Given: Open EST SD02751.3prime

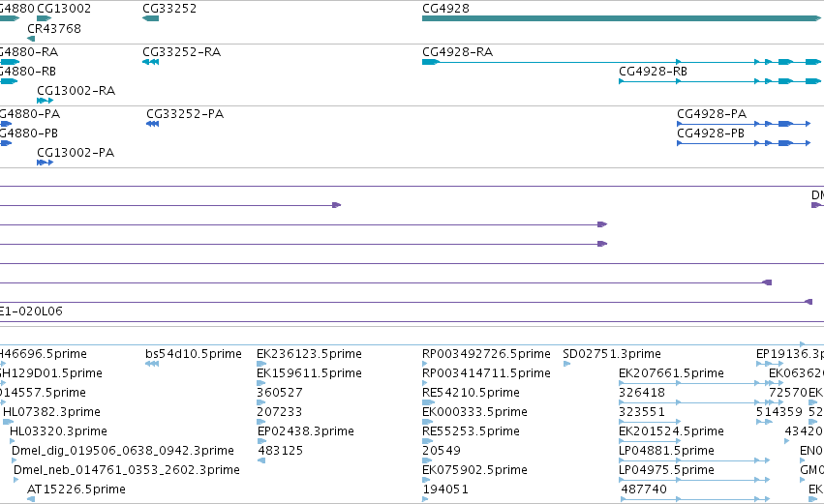Looking at the screenshot, I should [x=612, y=354].
